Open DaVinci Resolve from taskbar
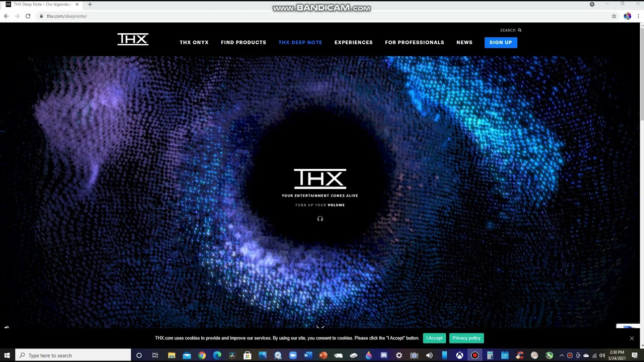Image resolution: width=644 pixels, height=362 pixels. point(232,355)
